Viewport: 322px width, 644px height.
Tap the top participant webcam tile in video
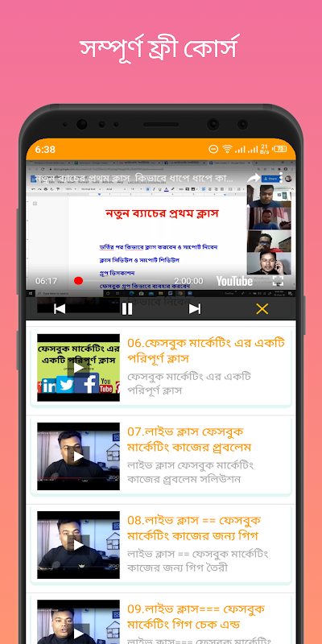click(x=269, y=196)
